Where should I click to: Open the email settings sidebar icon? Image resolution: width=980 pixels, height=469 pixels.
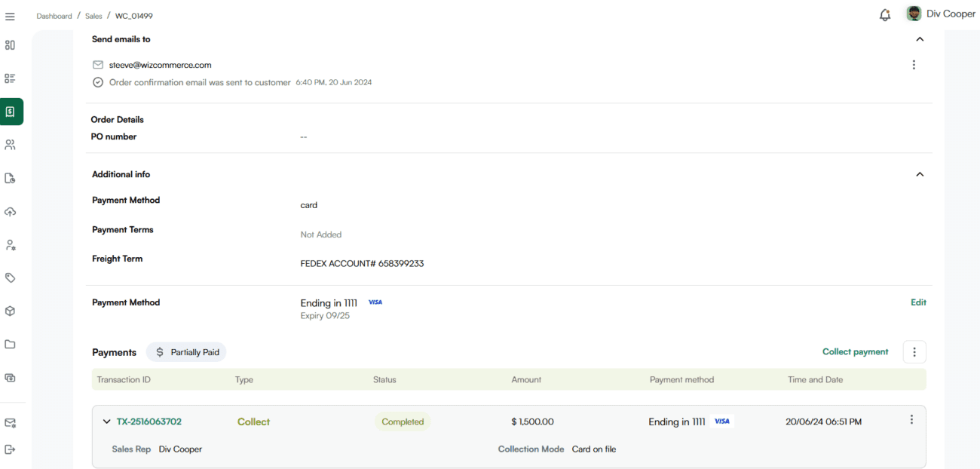pyautogui.click(x=10, y=423)
